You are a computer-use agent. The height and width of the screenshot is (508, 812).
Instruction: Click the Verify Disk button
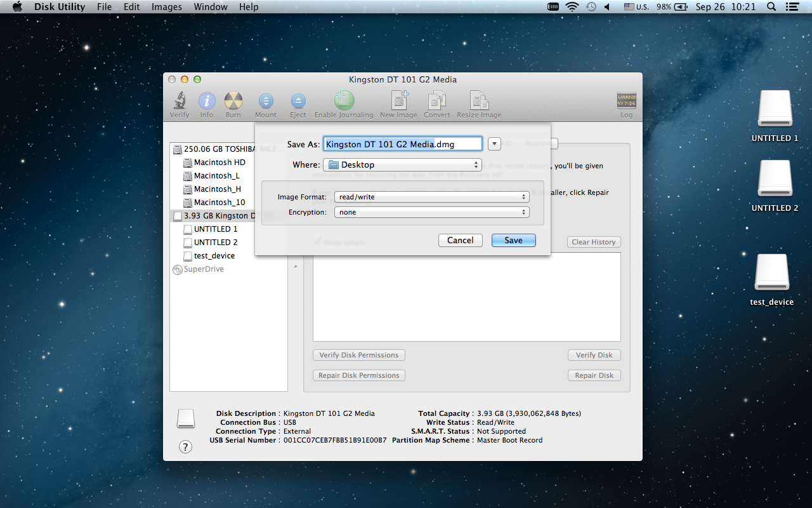[594, 355]
